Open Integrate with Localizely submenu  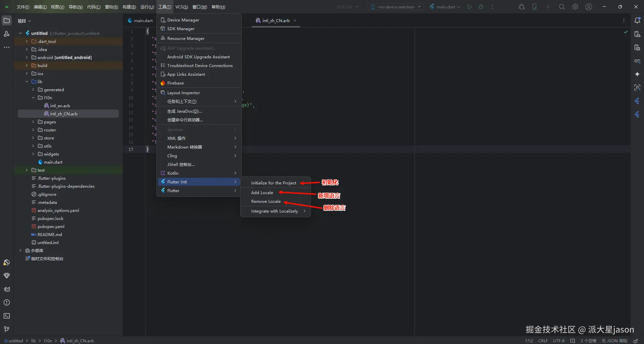click(275, 211)
